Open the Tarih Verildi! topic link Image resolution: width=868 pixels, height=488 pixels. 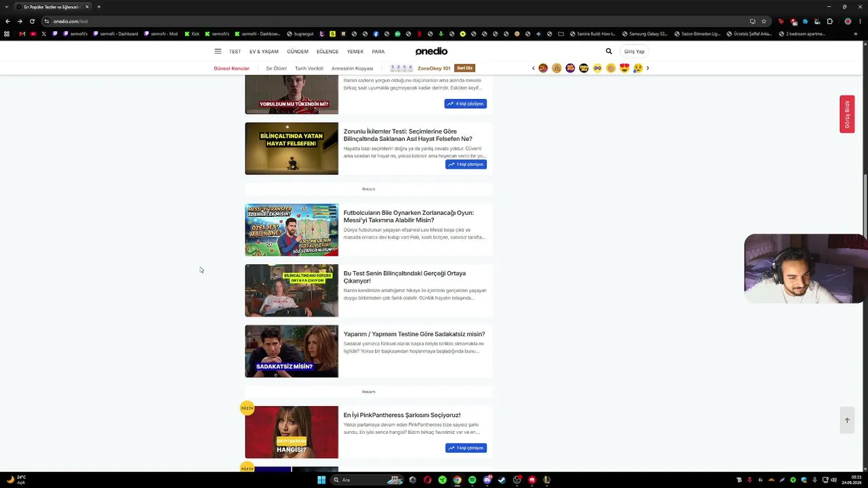coord(309,68)
